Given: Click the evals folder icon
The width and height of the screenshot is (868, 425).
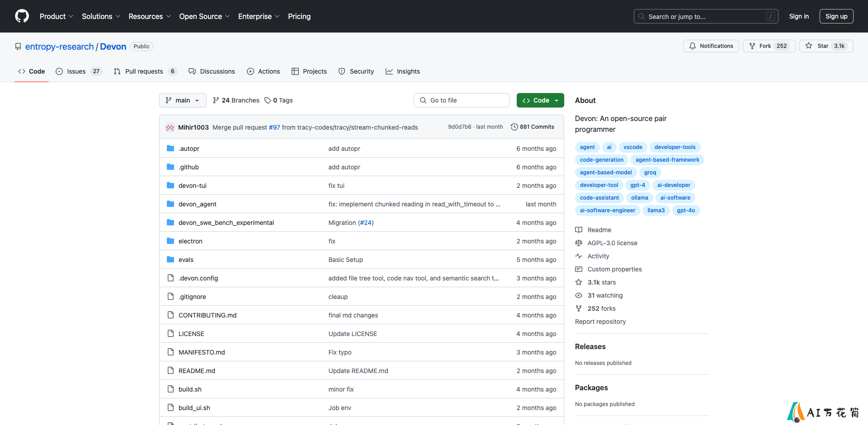Looking at the screenshot, I should click(x=170, y=260).
